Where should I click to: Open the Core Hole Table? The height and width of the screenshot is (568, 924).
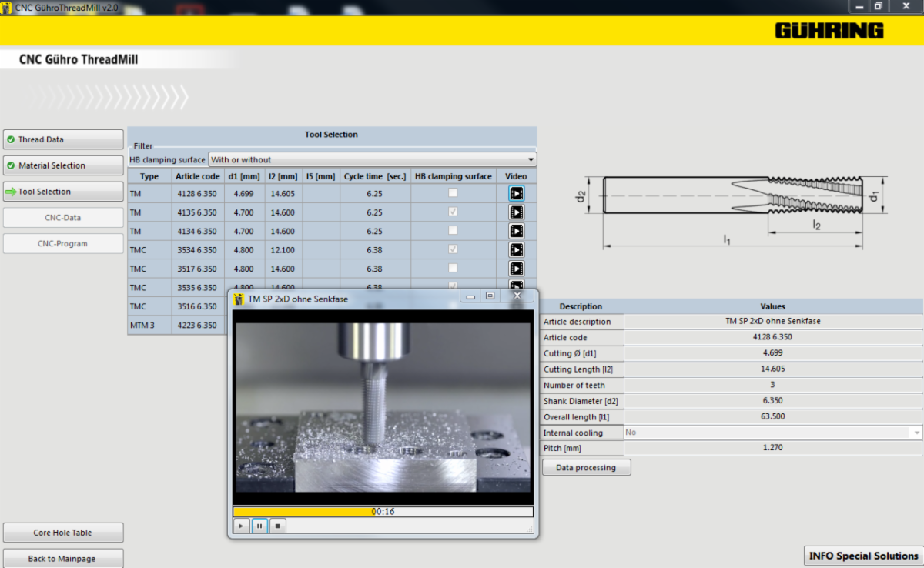click(63, 533)
